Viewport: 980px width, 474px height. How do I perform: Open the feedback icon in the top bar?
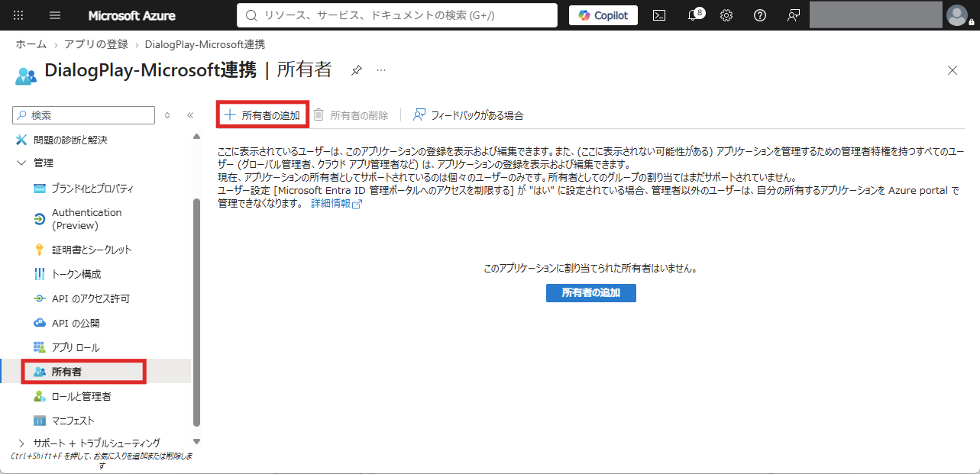(794, 15)
